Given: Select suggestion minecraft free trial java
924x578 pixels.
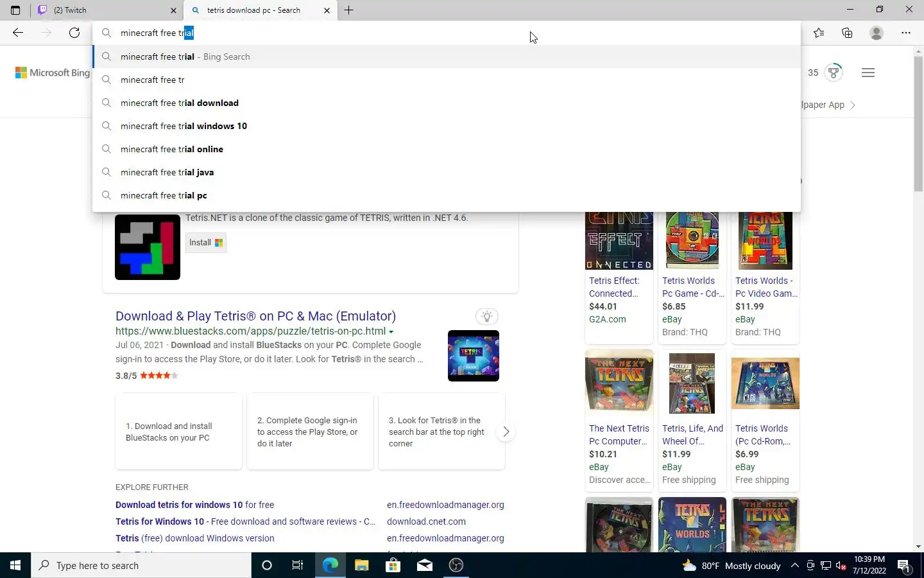Looking at the screenshot, I should pos(447,172).
